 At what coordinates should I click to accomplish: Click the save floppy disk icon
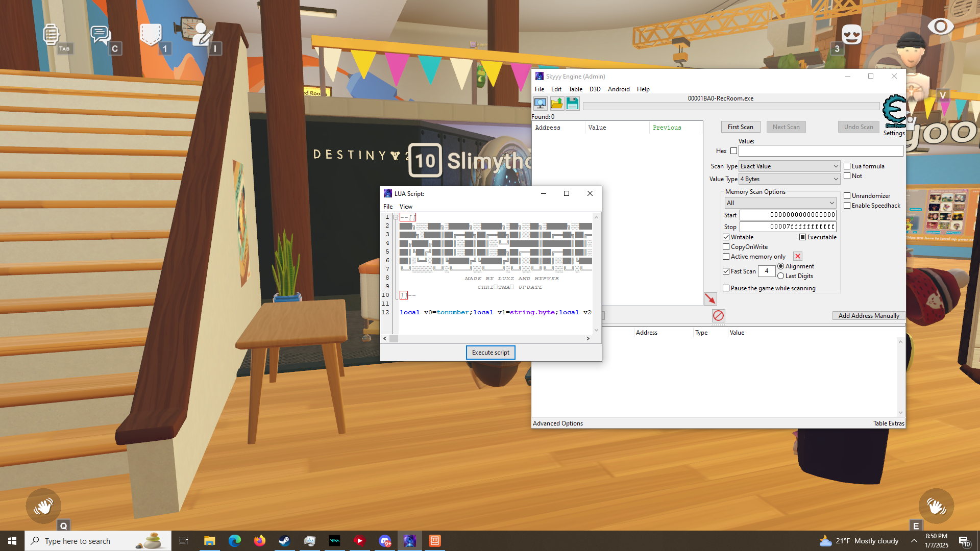pos(572,104)
